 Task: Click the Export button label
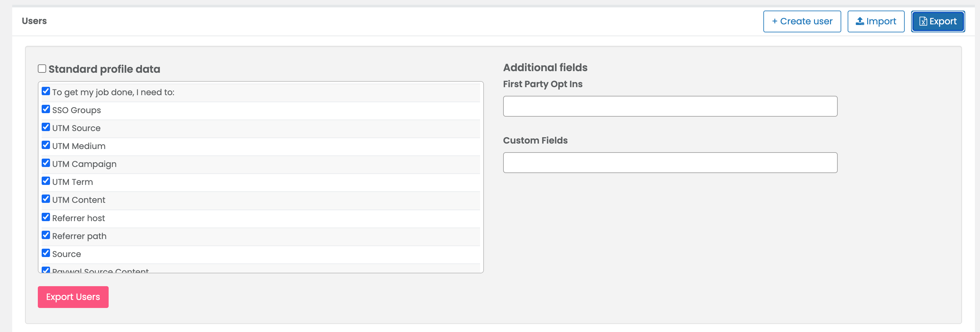(943, 21)
